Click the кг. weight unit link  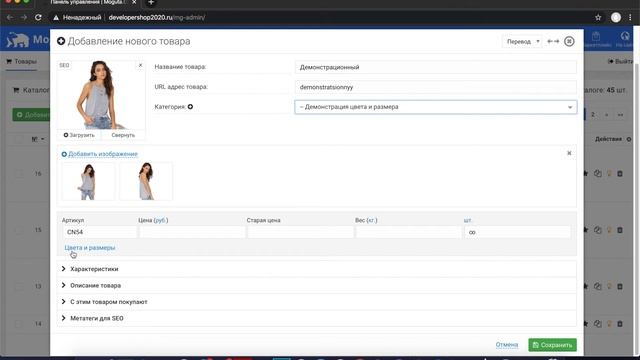372,220
